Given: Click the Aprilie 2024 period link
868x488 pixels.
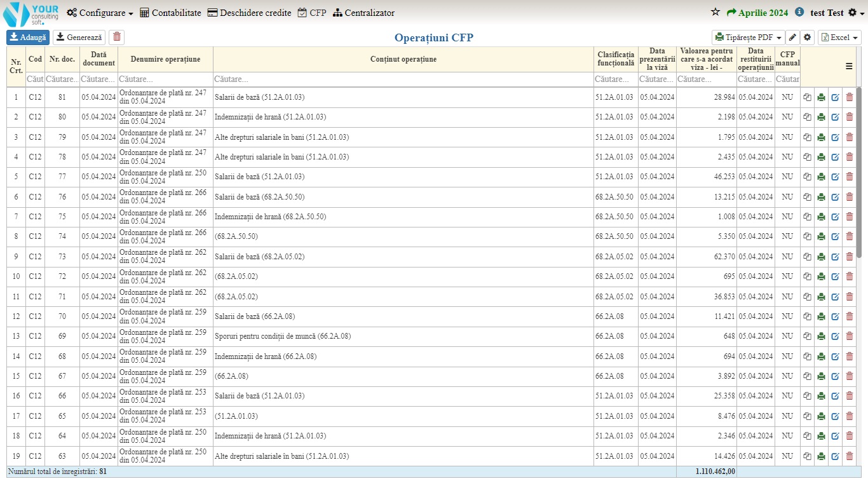Looking at the screenshot, I should [x=757, y=13].
